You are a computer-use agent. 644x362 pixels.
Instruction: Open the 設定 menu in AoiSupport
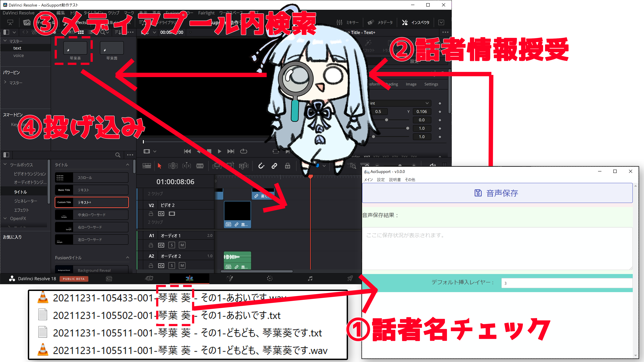coord(381,180)
